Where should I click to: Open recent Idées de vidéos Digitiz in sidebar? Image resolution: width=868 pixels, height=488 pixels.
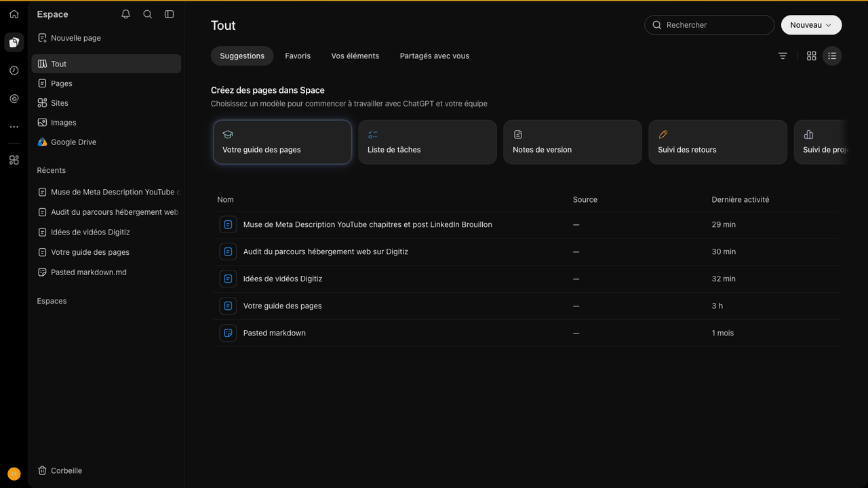click(106, 232)
